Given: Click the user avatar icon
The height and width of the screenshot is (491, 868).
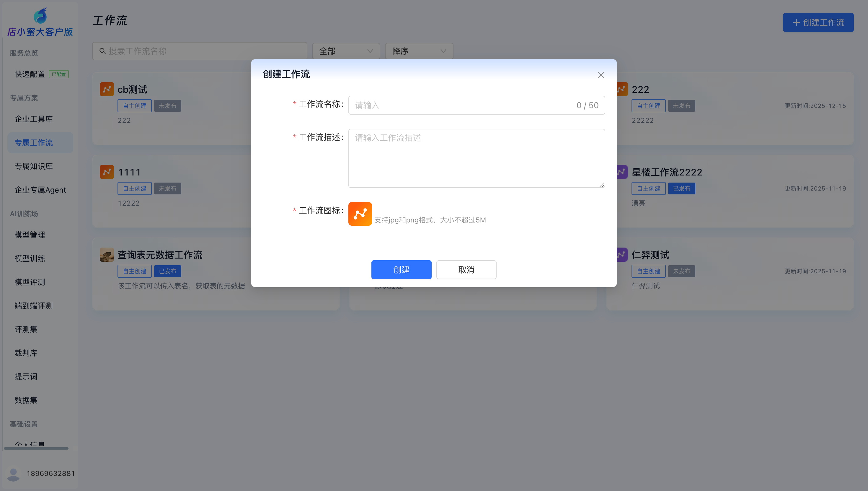Looking at the screenshot, I should (14, 474).
